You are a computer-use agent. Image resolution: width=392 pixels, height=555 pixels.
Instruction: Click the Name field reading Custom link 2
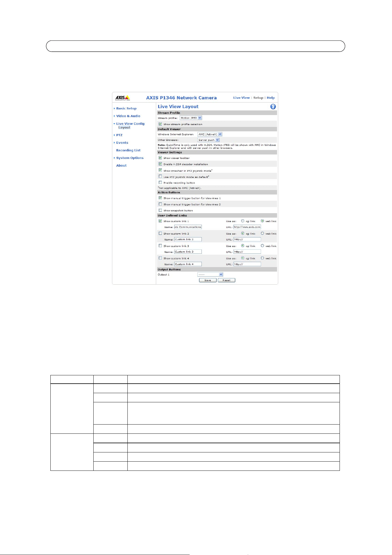pos(188,239)
